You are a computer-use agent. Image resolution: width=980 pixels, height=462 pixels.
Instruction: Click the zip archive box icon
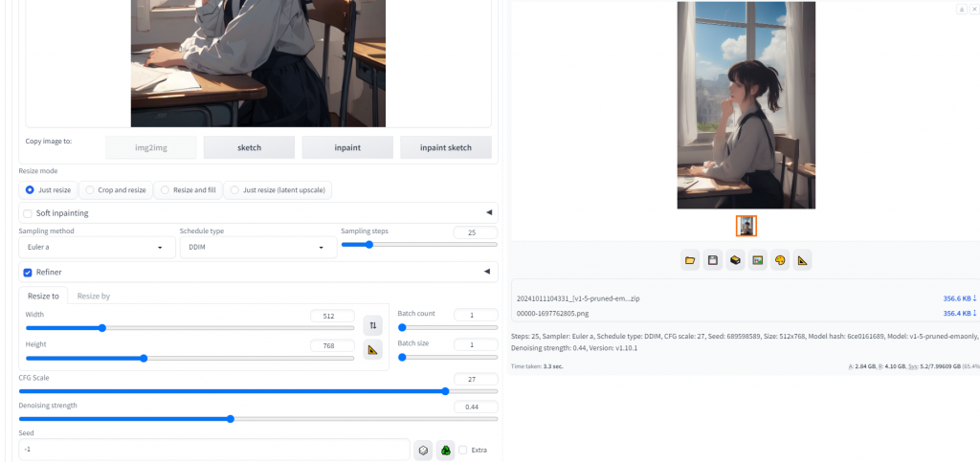[735, 260]
